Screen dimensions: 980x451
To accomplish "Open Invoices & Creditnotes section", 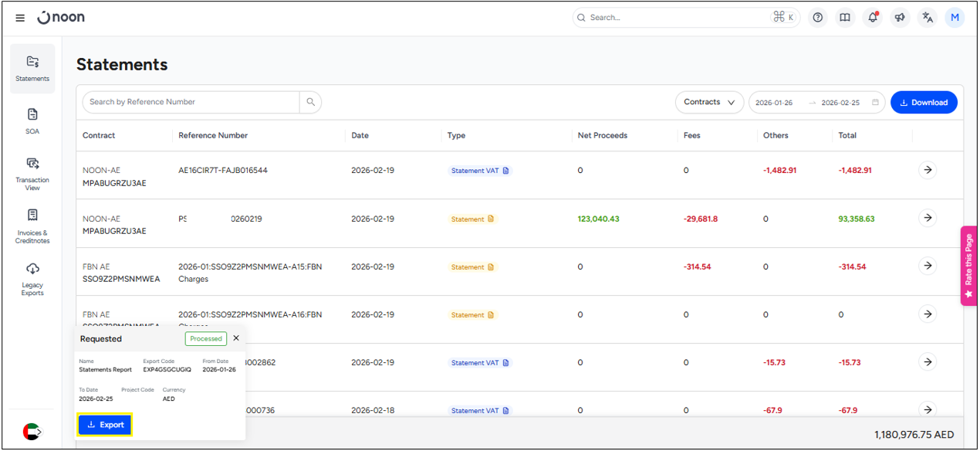I will pos(32,225).
